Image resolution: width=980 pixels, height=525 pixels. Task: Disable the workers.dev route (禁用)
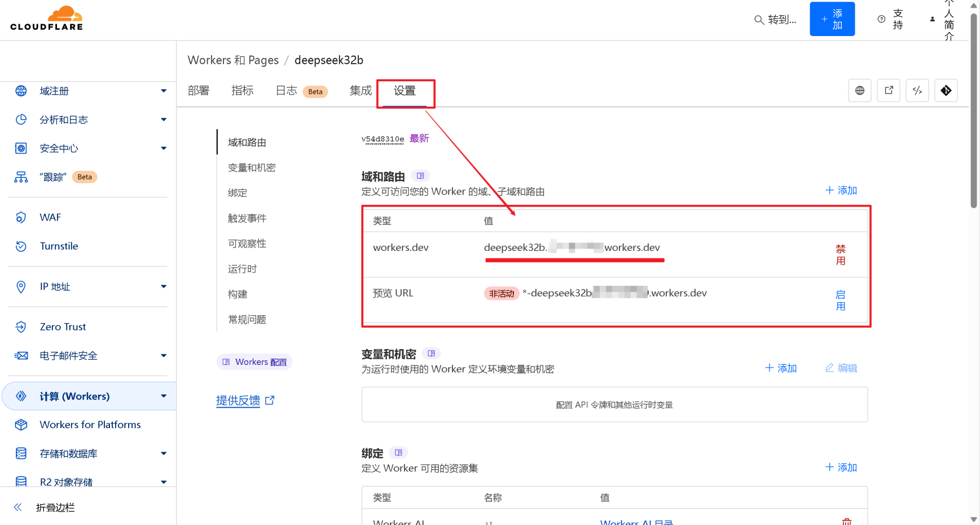click(x=840, y=255)
